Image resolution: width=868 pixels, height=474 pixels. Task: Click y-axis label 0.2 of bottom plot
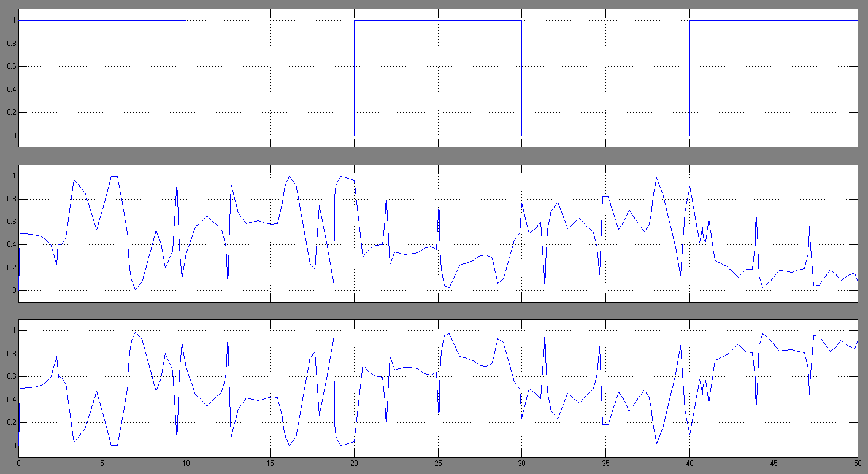[11, 423]
